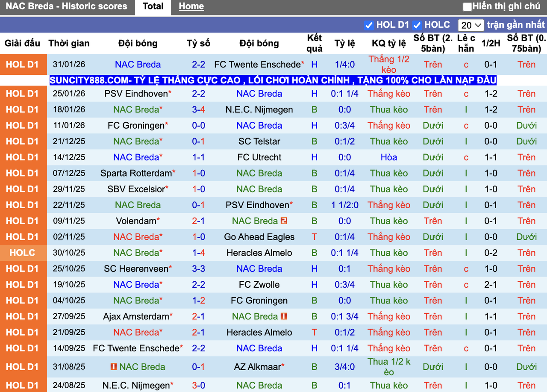
Task: Open FC Groningen home team on 11/01/26
Action: tap(136, 126)
